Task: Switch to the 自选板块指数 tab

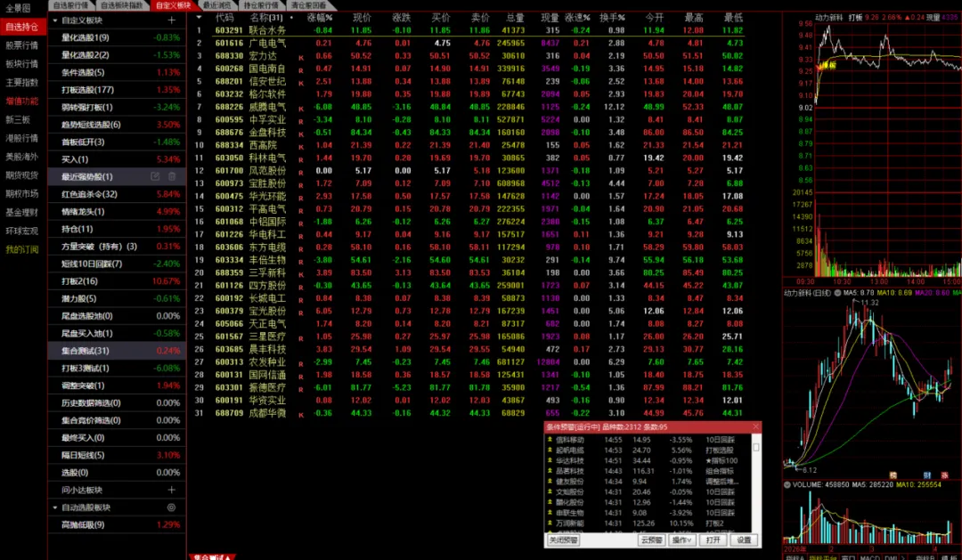Action: coord(121,5)
